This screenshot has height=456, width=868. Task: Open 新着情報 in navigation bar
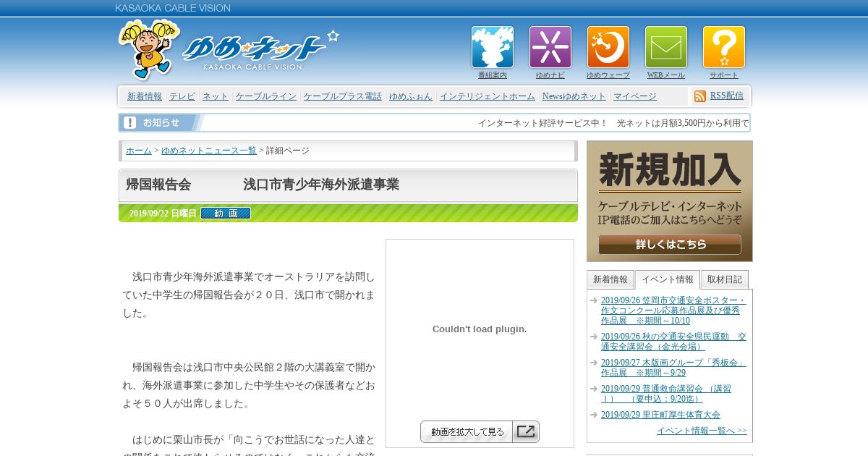point(145,96)
